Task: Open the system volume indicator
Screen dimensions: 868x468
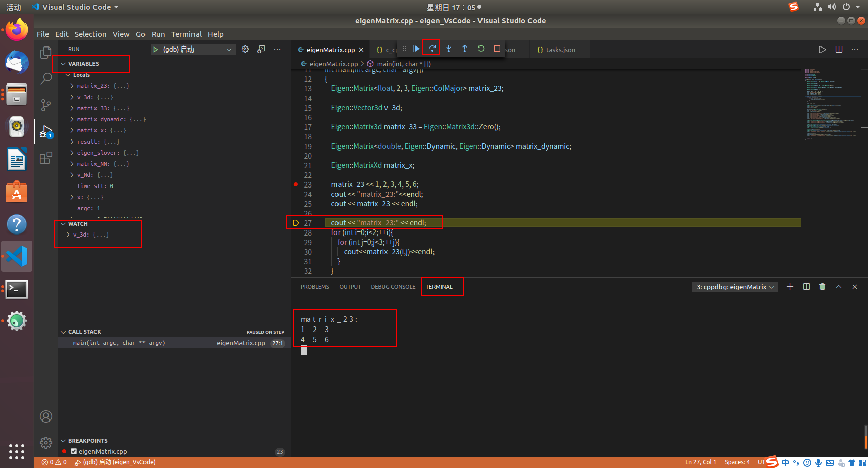Action: click(x=832, y=7)
